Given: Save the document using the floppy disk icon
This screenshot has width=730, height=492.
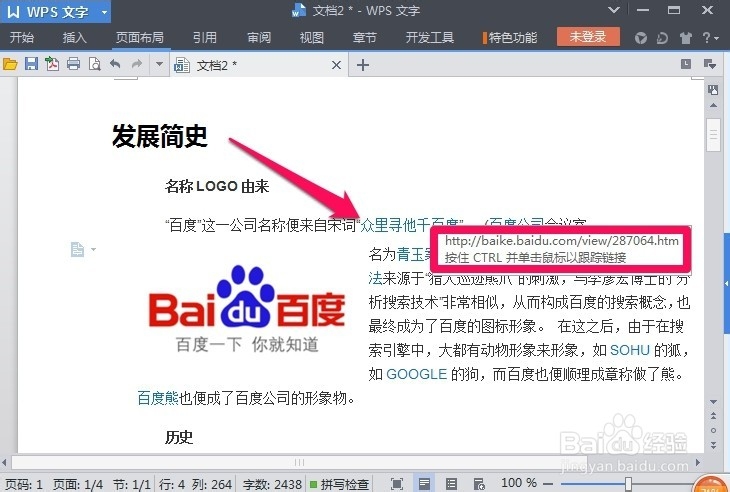Looking at the screenshot, I should click(x=31, y=64).
